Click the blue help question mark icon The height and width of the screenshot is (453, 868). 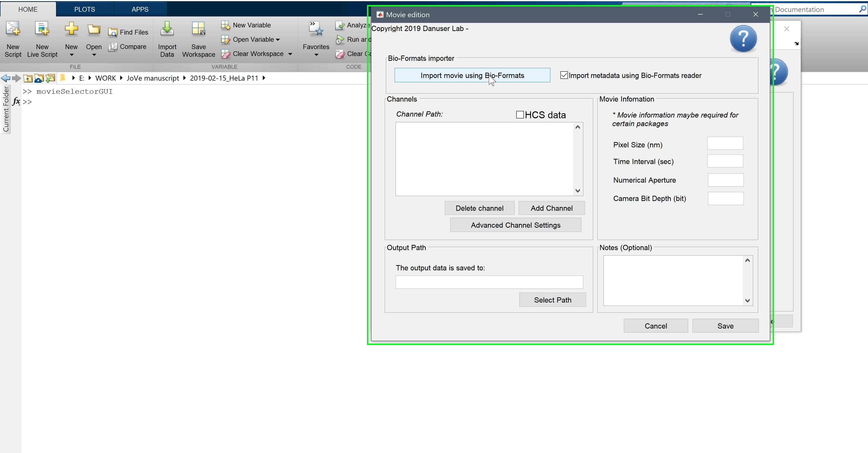[743, 39]
